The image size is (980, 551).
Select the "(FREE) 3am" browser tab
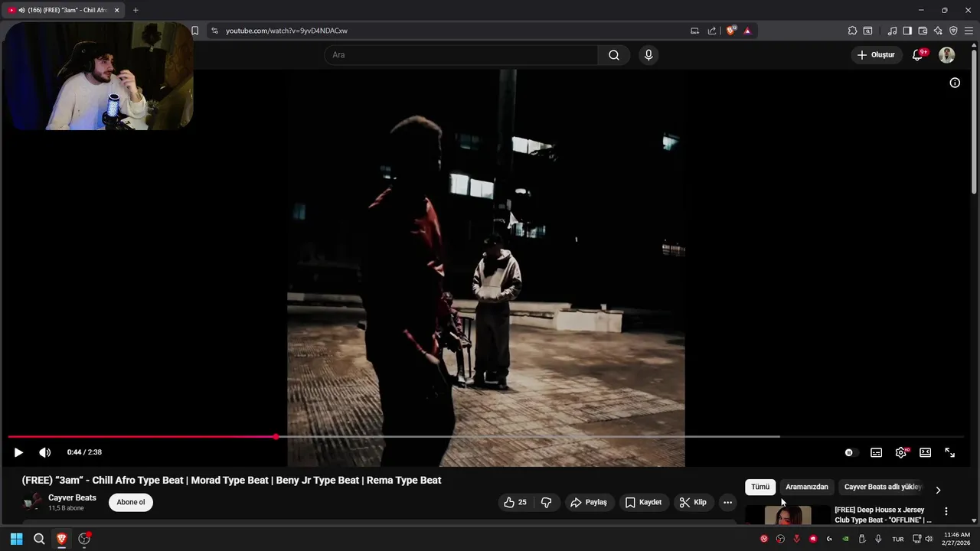[x=64, y=10]
